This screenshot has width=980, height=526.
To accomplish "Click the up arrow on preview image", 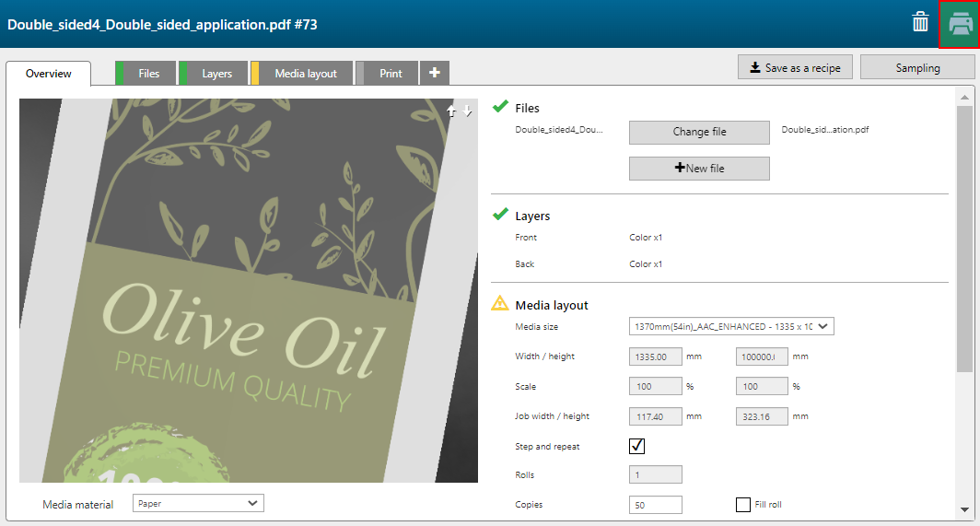I will pos(451,111).
